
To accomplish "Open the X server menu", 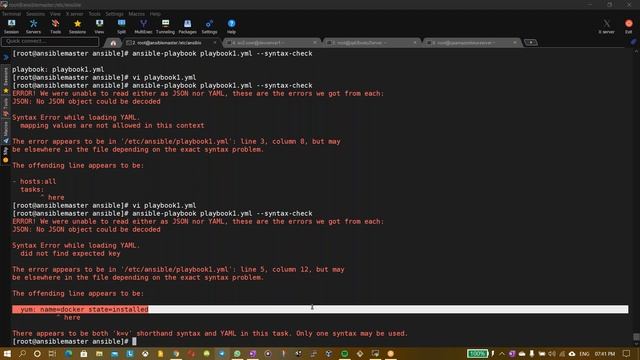I will pyautogui.click(x=74, y=14).
